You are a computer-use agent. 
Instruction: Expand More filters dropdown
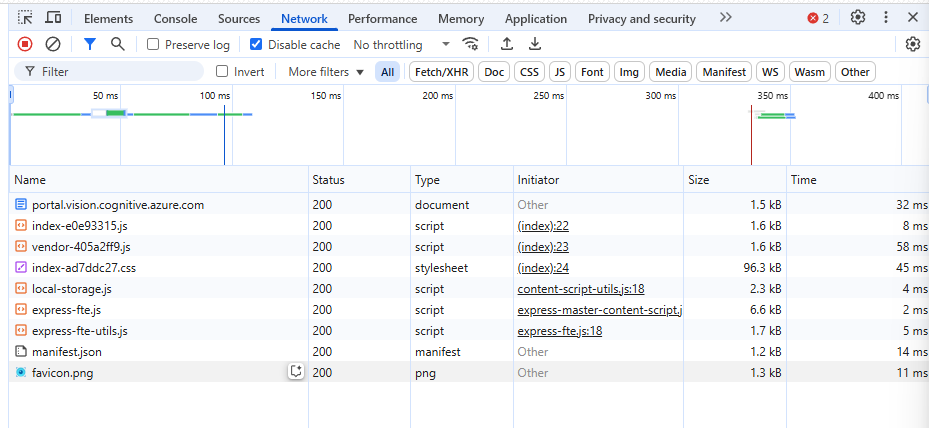[326, 72]
